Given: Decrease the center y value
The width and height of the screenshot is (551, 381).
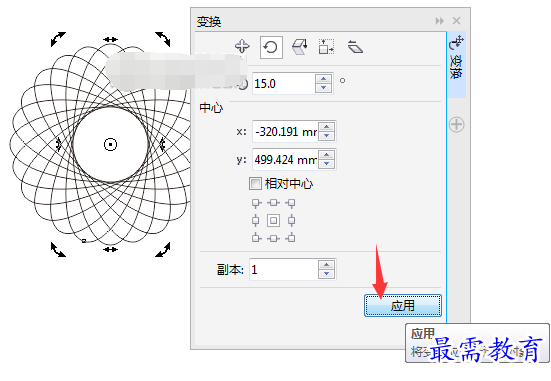Looking at the screenshot, I should click(x=327, y=164).
